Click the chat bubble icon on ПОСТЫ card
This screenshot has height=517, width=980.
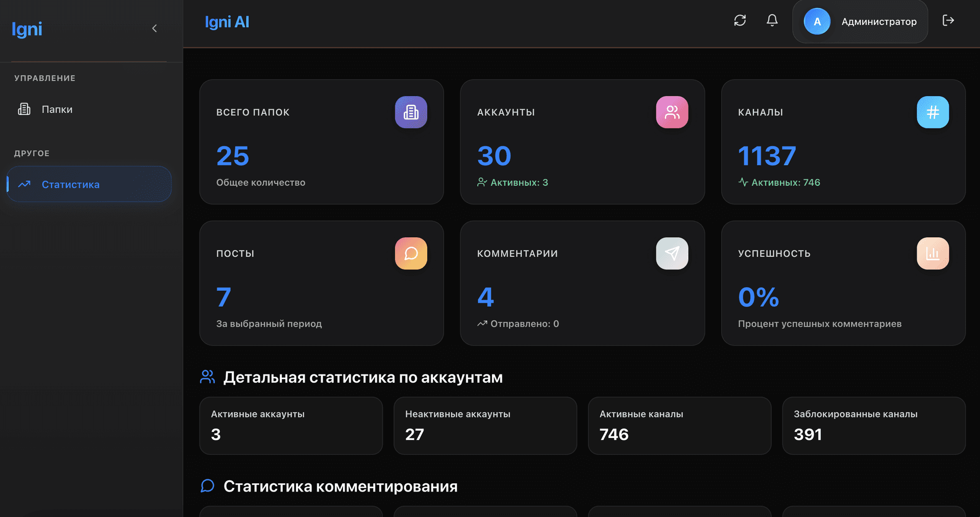411,253
